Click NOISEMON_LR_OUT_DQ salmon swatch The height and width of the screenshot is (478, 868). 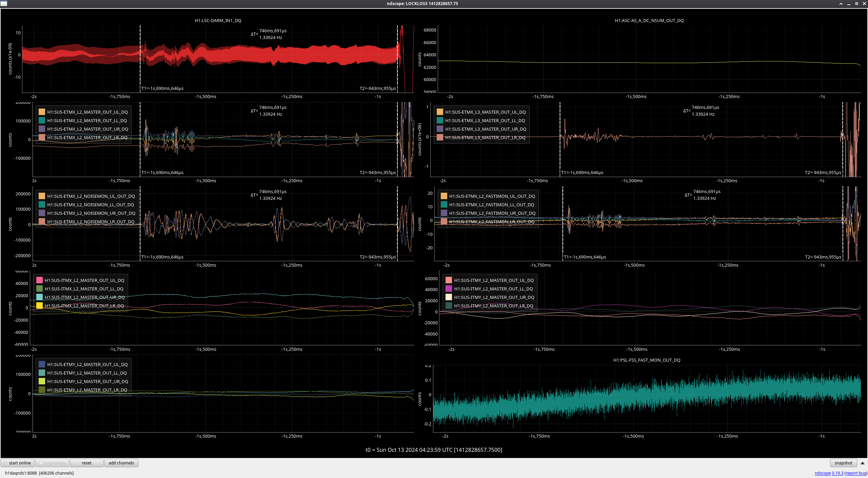point(42,222)
